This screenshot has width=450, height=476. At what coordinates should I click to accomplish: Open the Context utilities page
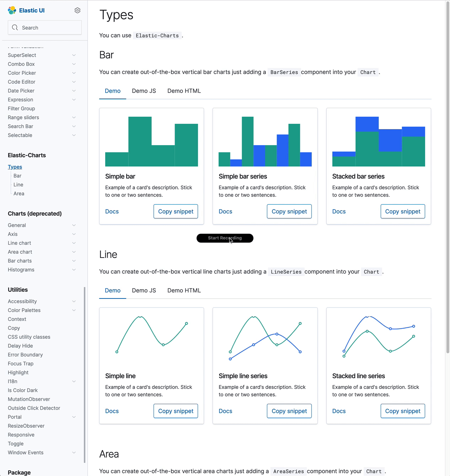pyautogui.click(x=17, y=319)
